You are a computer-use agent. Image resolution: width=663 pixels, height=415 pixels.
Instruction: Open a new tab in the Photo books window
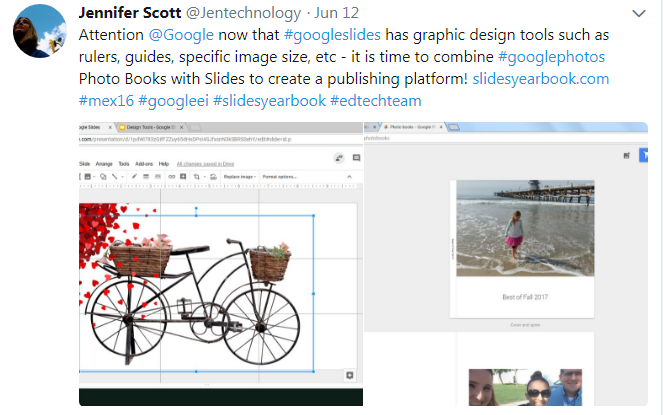(453, 127)
